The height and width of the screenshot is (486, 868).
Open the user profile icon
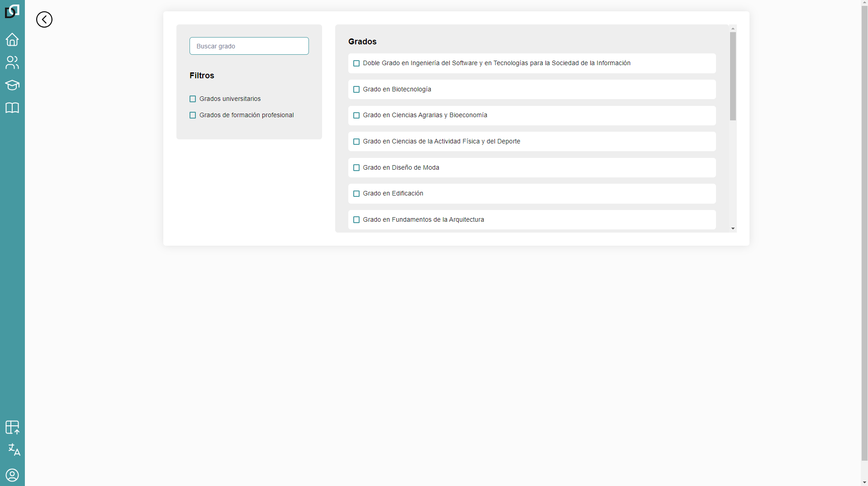coord(12,475)
